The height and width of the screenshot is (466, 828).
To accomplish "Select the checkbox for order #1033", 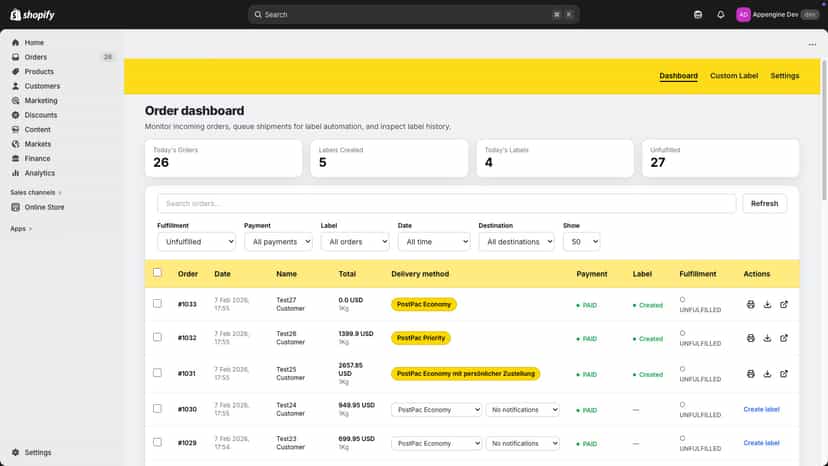I will [157, 303].
